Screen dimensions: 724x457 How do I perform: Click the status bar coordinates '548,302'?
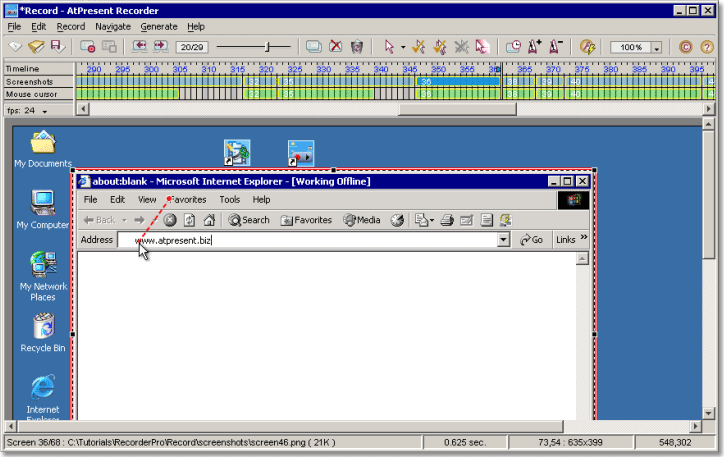tap(675, 442)
